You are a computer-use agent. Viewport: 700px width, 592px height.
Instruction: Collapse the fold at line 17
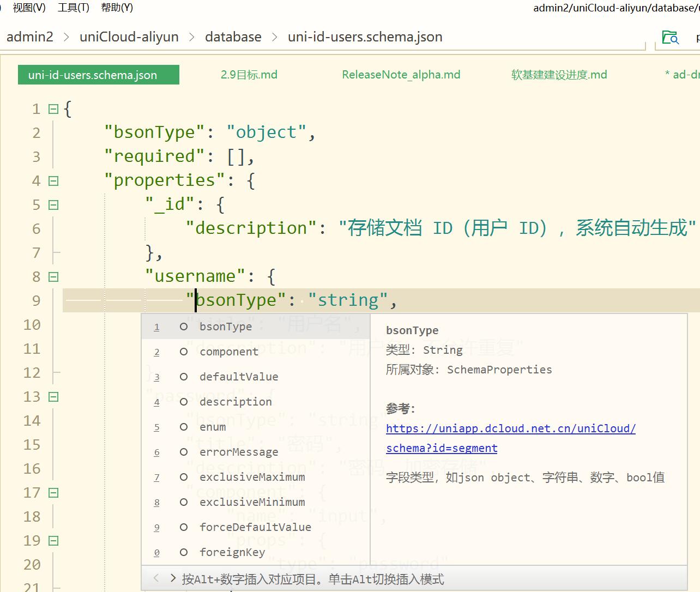click(53, 493)
